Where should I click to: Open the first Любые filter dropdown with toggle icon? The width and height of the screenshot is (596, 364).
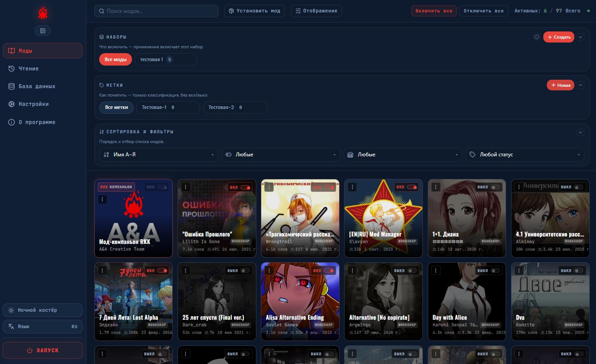281,155
